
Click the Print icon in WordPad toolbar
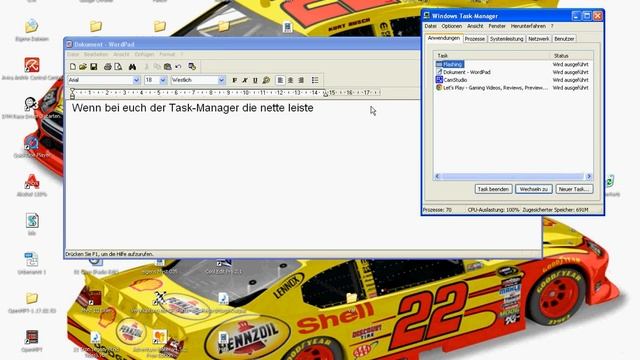pyautogui.click(x=107, y=67)
